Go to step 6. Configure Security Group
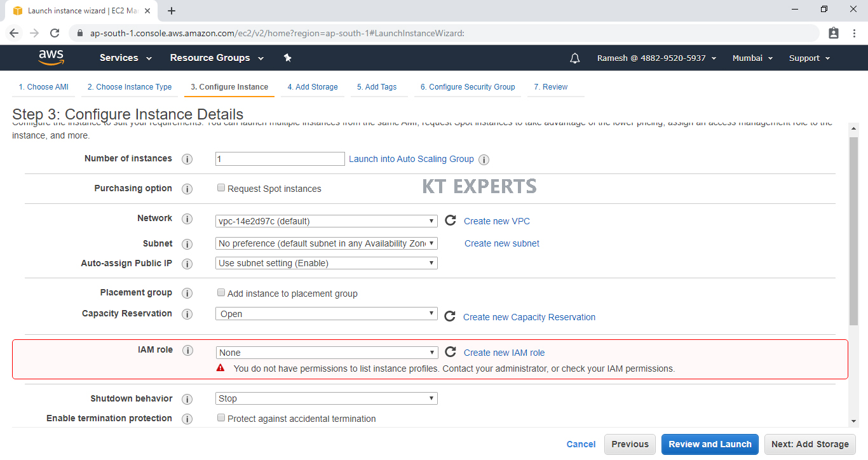Image resolution: width=868 pixels, height=460 pixels. (468, 87)
